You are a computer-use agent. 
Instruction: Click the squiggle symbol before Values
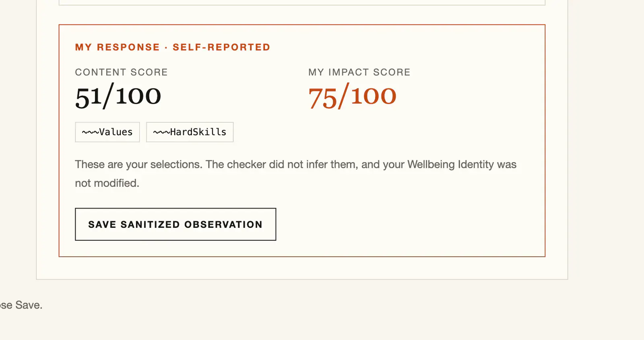tap(90, 132)
